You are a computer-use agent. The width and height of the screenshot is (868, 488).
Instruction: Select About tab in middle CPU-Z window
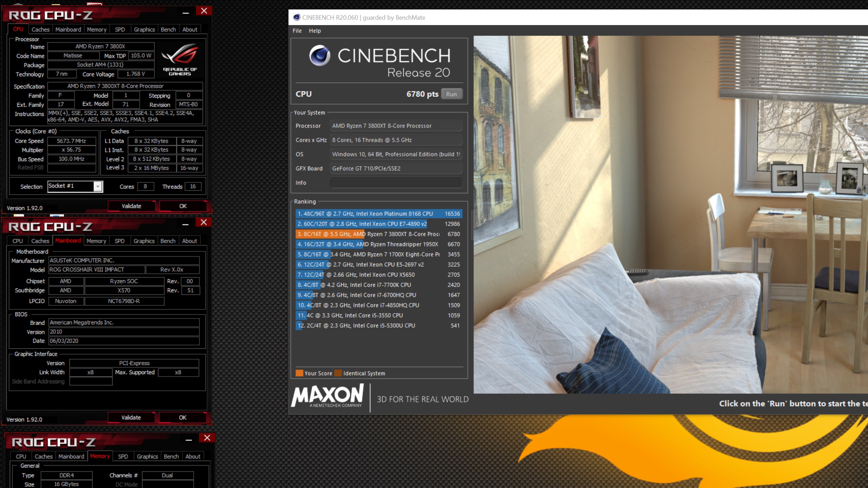(x=189, y=241)
